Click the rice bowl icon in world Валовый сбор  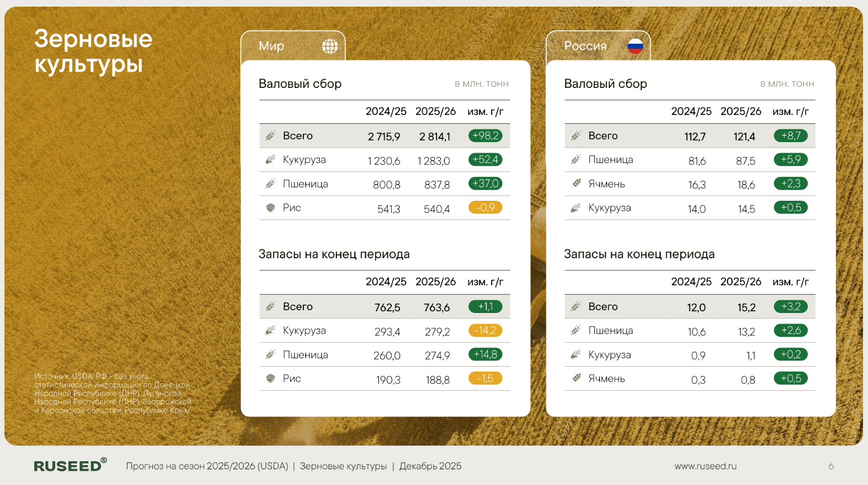[x=270, y=208]
